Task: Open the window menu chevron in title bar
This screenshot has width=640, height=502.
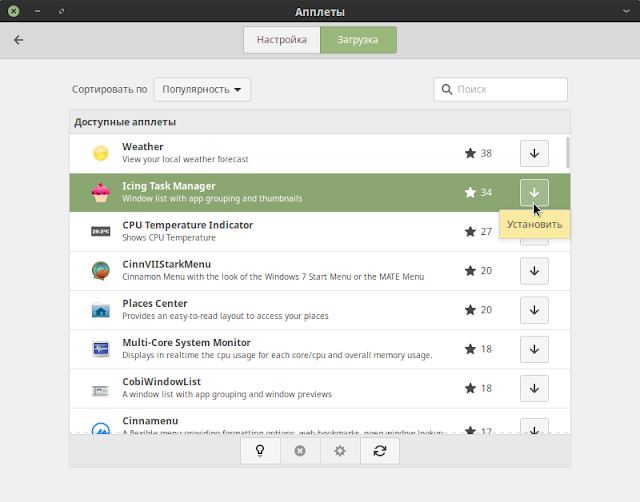Action: (626, 11)
